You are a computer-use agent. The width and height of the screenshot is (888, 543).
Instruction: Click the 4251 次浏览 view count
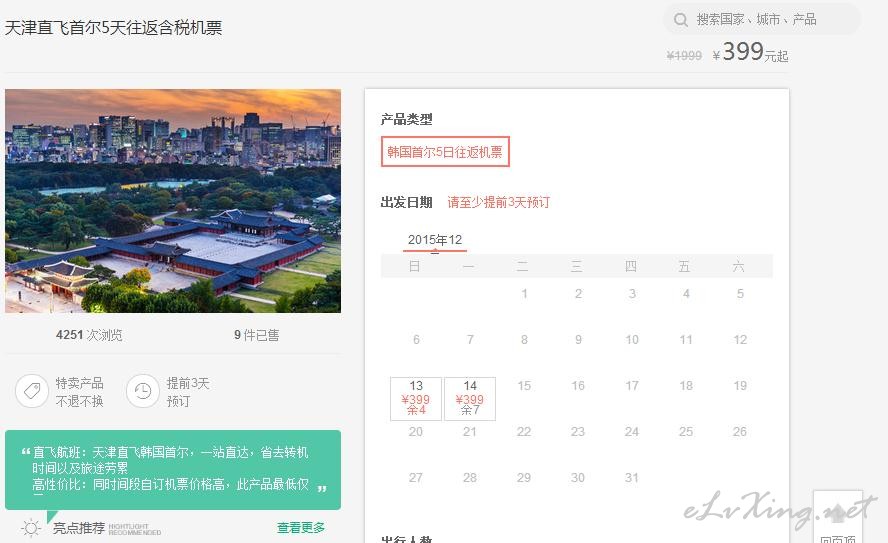pos(89,335)
